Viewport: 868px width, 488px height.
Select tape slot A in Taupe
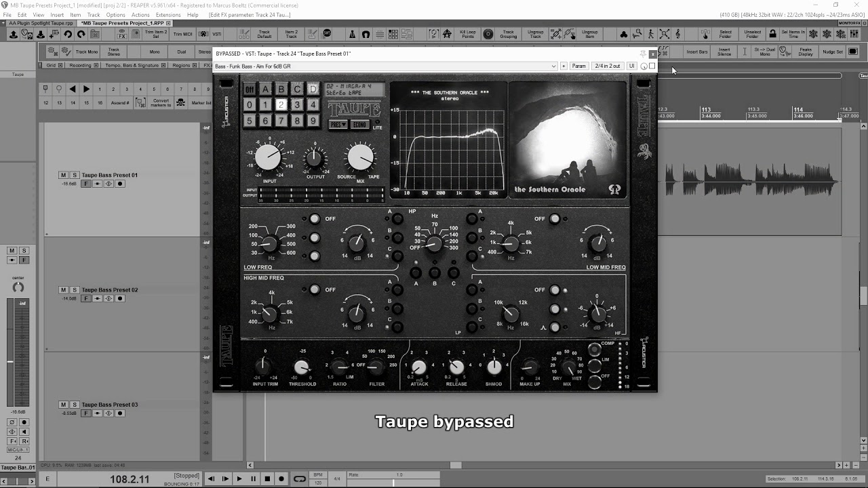pos(265,89)
